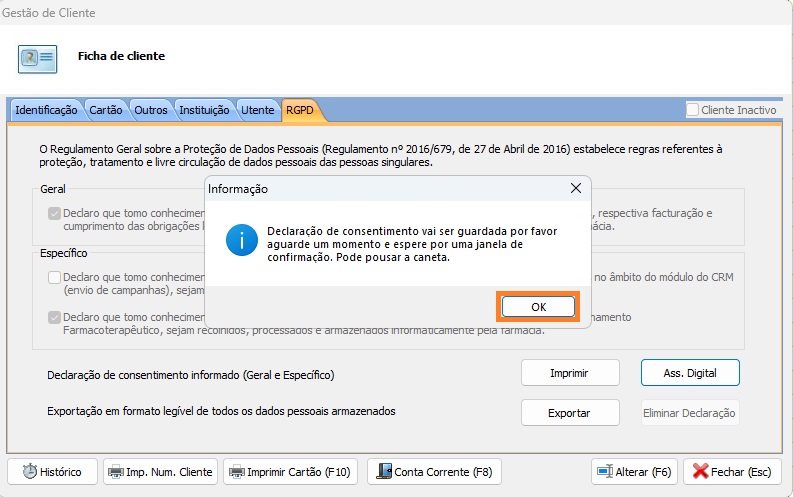
Task: Click printer icon for Imprimir Cartão (F10)
Action: tap(236, 472)
